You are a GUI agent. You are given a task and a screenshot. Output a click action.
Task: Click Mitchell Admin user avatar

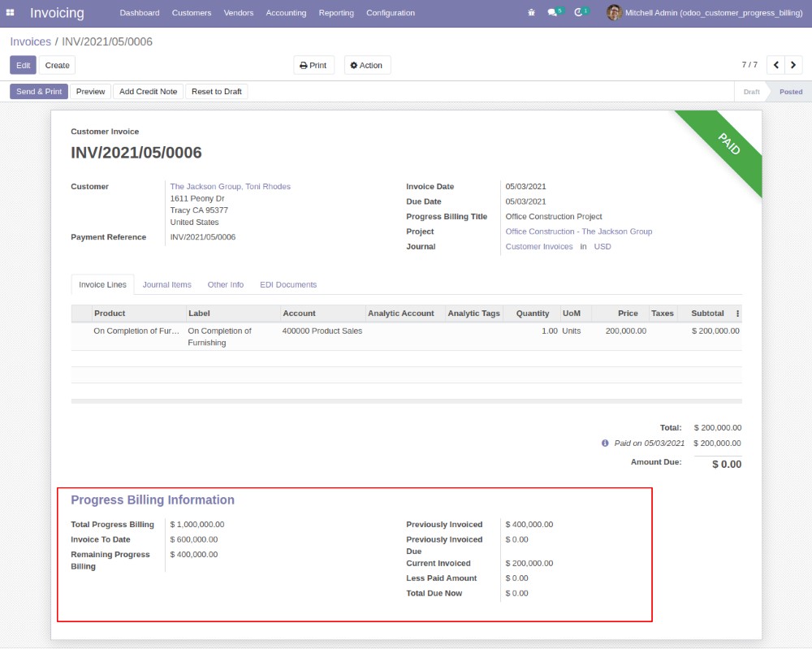(614, 13)
